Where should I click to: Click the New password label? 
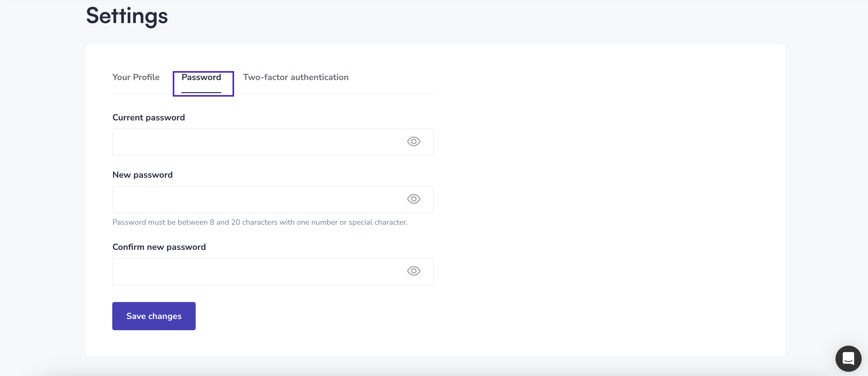click(143, 175)
